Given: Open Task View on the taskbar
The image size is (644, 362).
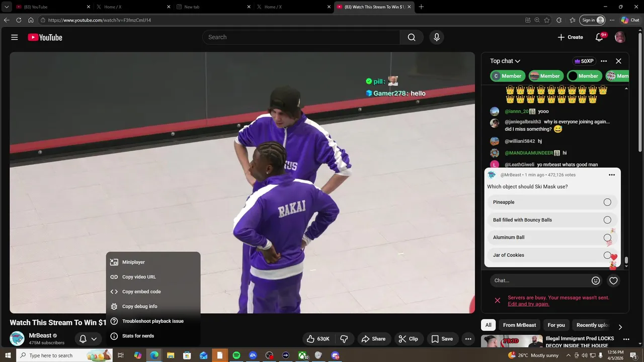Looking at the screenshot, I should [x=121, y=355].
